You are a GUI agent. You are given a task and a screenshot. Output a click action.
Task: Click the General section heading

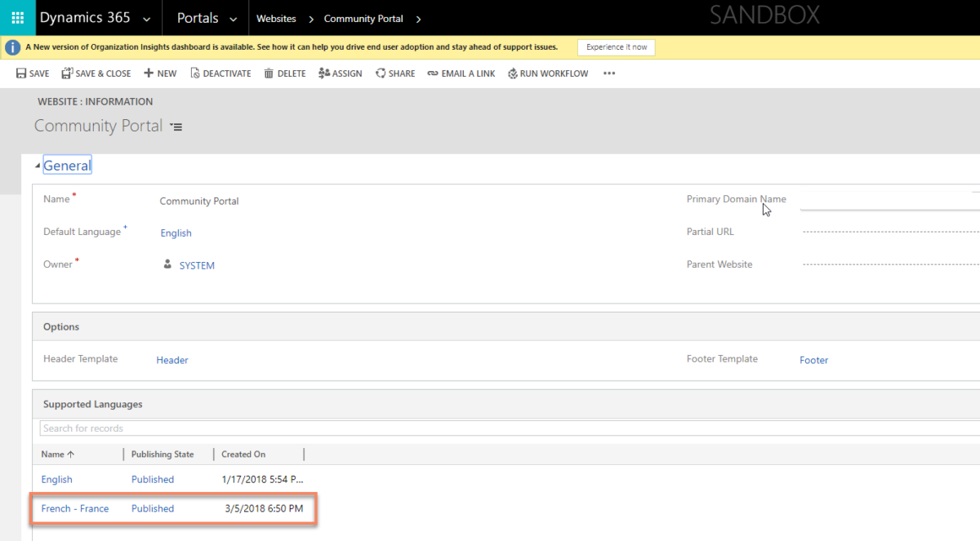[67, 166]
